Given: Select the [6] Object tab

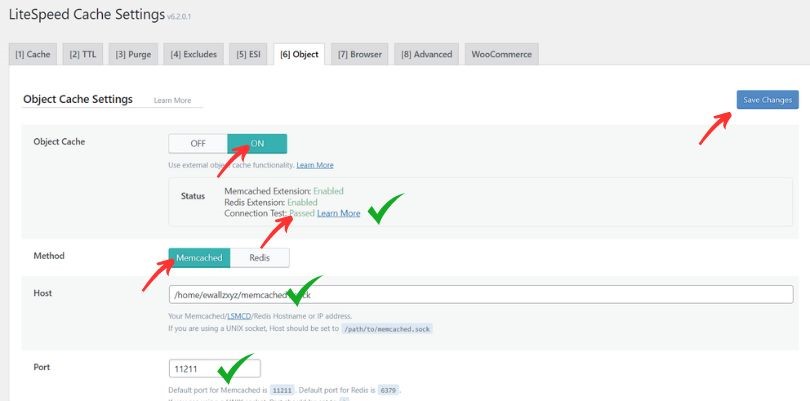Looking at the screenshot, I should click(299, 54).
